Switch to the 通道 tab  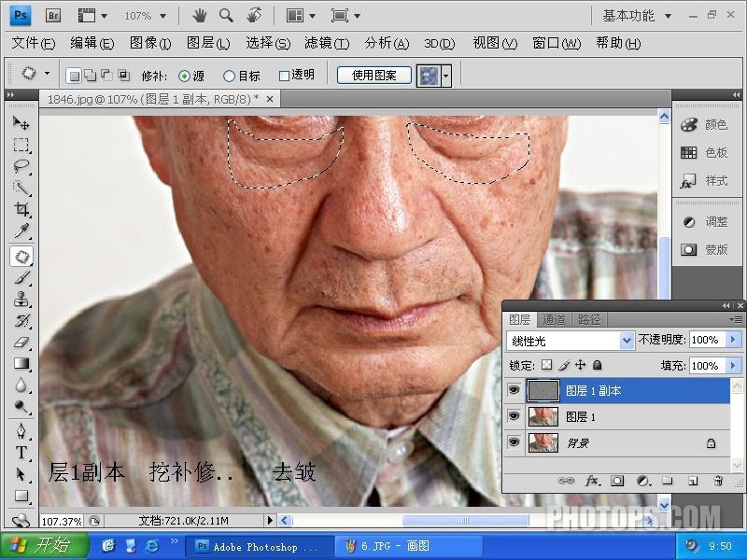click(554, 319)
